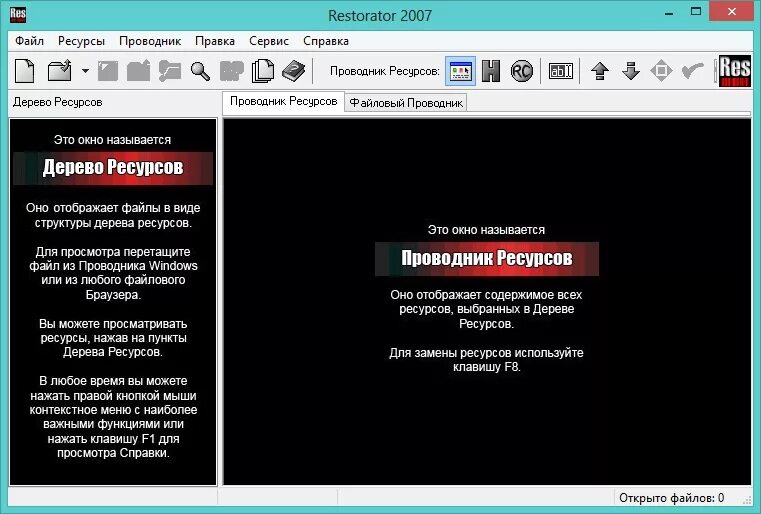Switch to Hex view mode (H icon)
This screenshot has height=514, width=761.
(491, 71)
